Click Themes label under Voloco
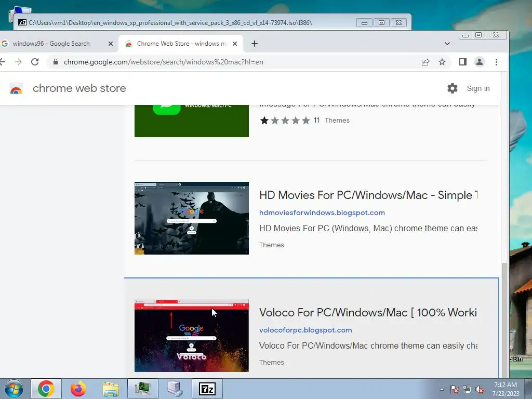 [271, 362]
